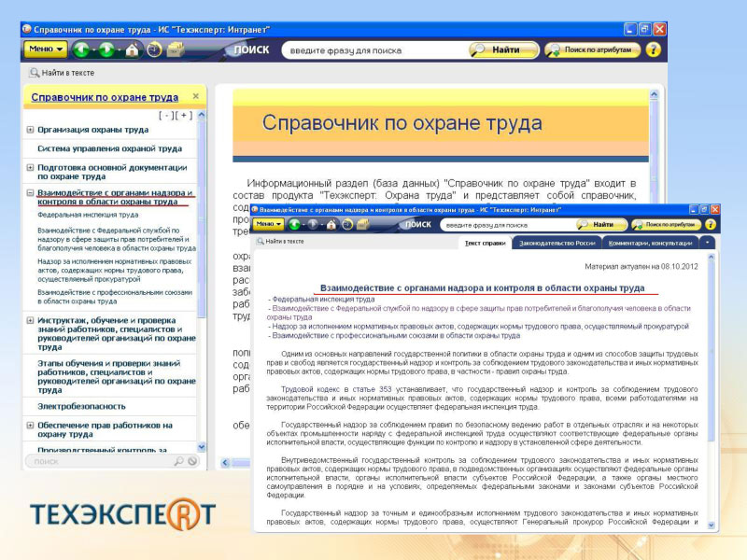The height and width of the screenshot is (560, 747).
Task: Focus search phrase field in front window
Action: 507,225
